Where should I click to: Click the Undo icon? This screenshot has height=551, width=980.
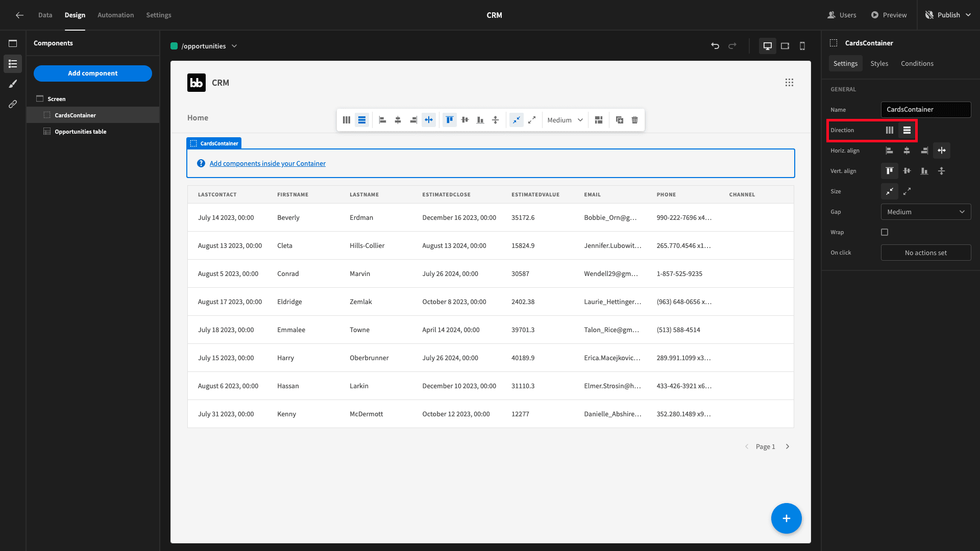[x=715, y=46]
